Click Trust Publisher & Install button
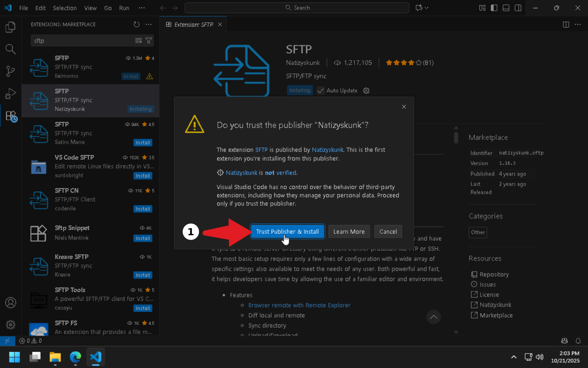 (287, 232)
